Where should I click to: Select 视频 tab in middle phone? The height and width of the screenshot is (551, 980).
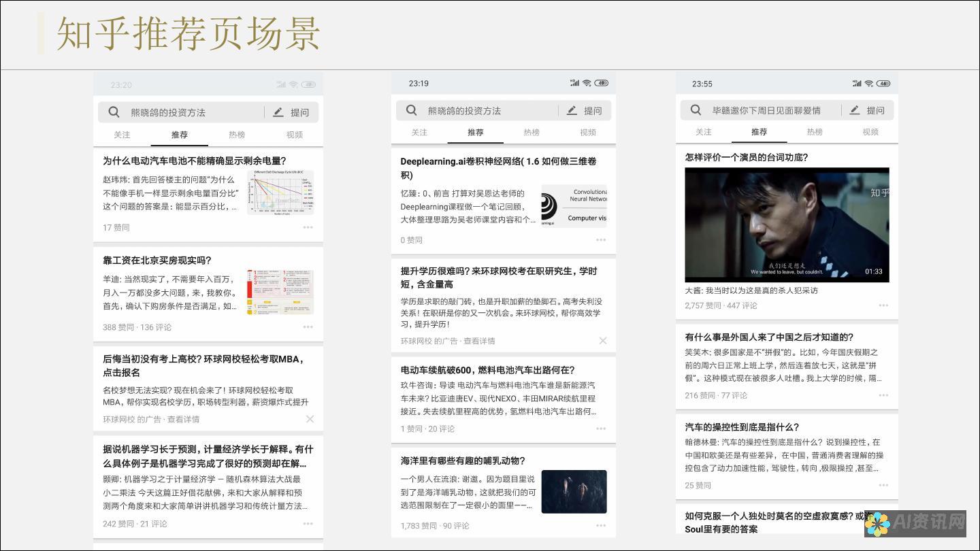click(588, 132)
